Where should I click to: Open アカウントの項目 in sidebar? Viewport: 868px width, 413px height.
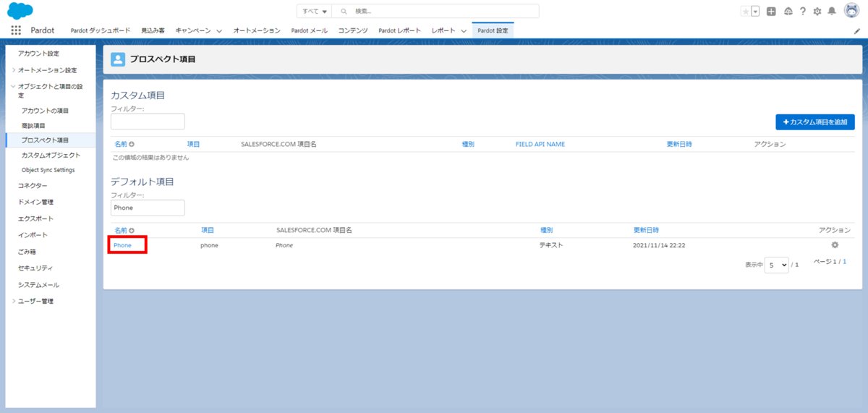(x=45, y=110)
